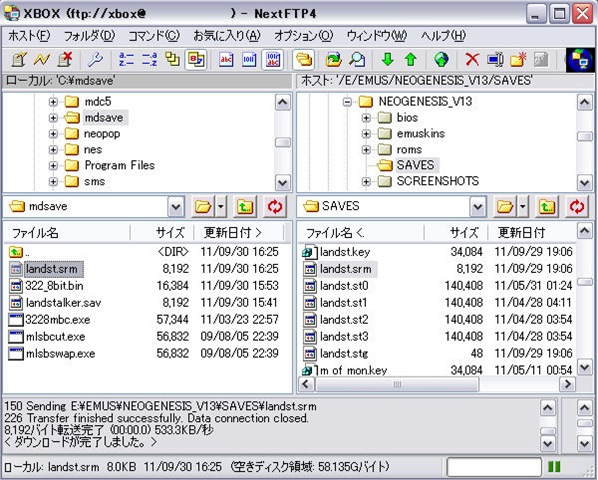Sort host files by サイズ column
Image resolution: width=598 pixels, height=480 pixels.
coord(456,233)
